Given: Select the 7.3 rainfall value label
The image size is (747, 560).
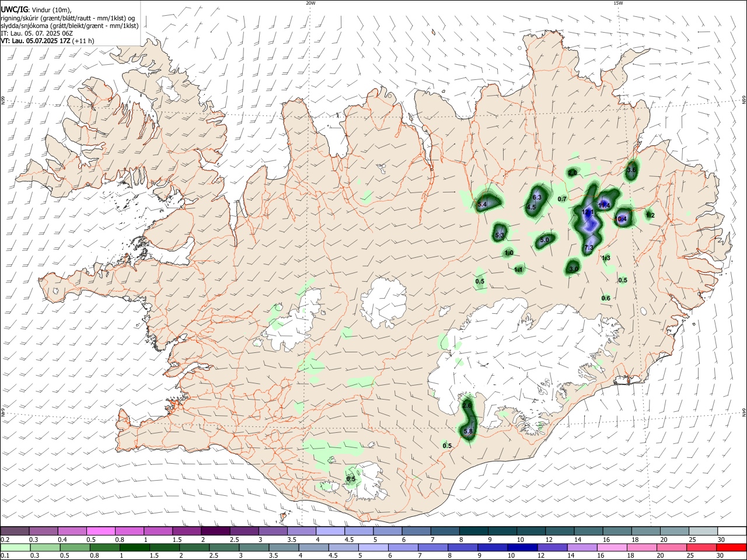Looking at the screenshot, I should point(589,248).
